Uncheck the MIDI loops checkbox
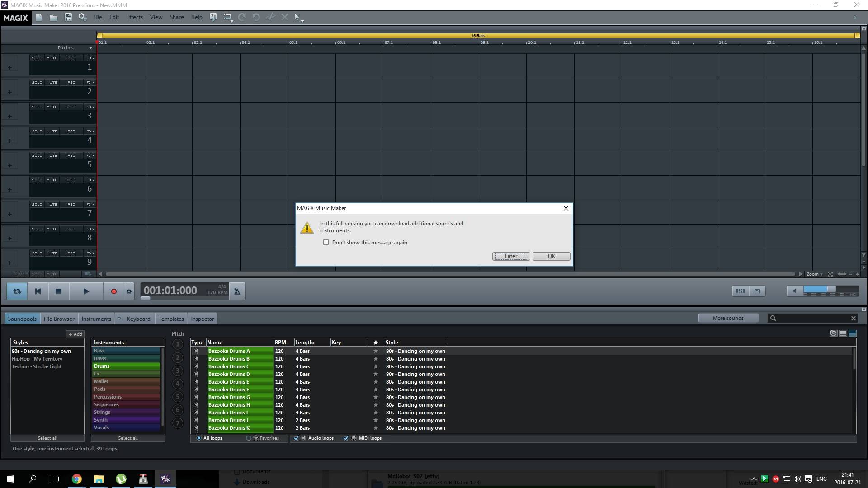This screenshot has height=488, width=868. coord(346,438)
